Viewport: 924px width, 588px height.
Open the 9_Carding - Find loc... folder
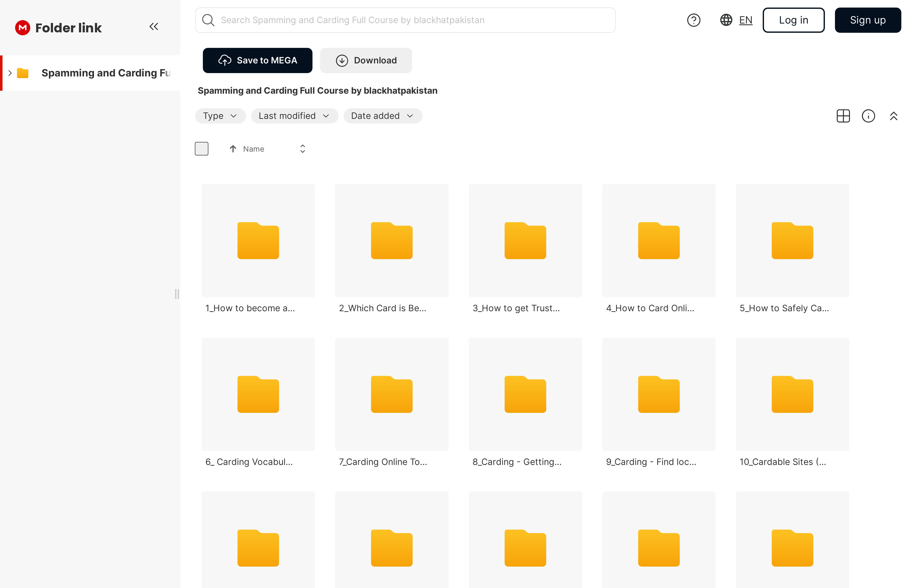coord(659,403)
